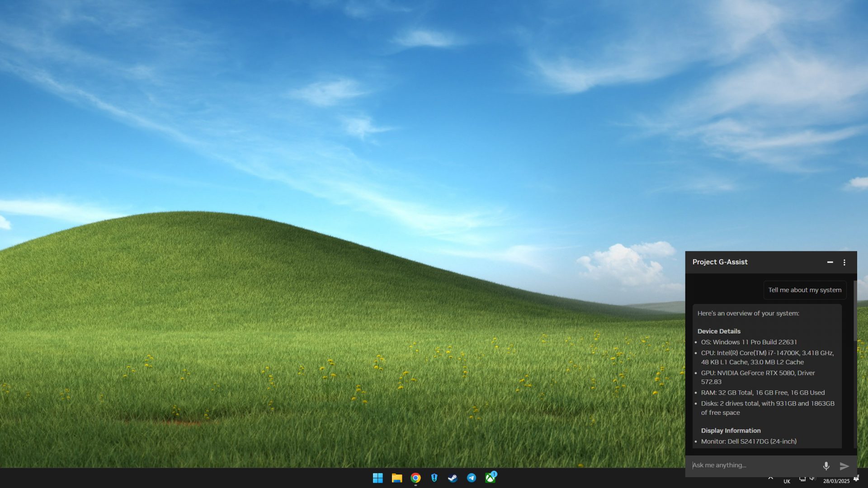Screen dimensions: 868x488
Task: Open the Xbox app in the taskbar
Action: pos(490,478)
